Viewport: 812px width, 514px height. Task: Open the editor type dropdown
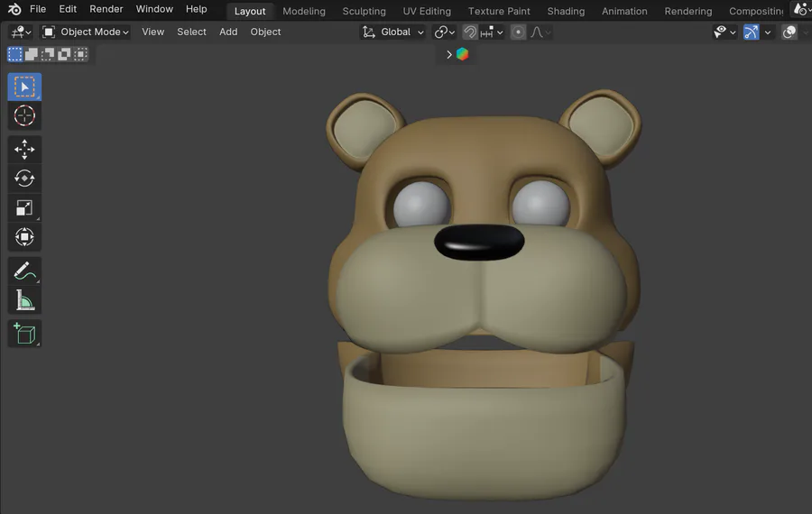pyautogui.click(x=22, y=32)
